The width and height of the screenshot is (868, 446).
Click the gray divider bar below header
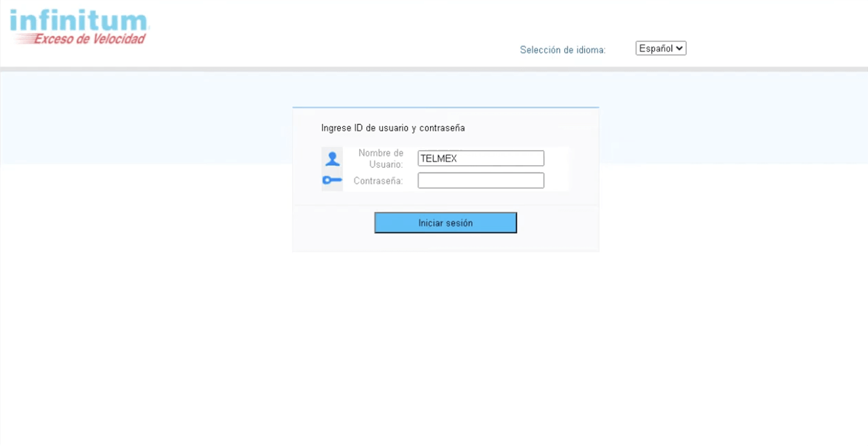coord(434,69)
